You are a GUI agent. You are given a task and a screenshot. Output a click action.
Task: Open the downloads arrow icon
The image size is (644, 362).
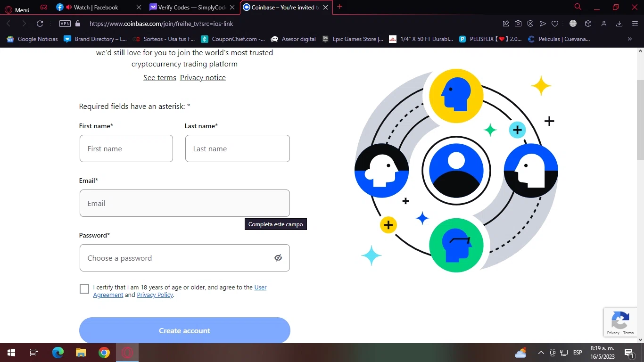click(619, 24)
